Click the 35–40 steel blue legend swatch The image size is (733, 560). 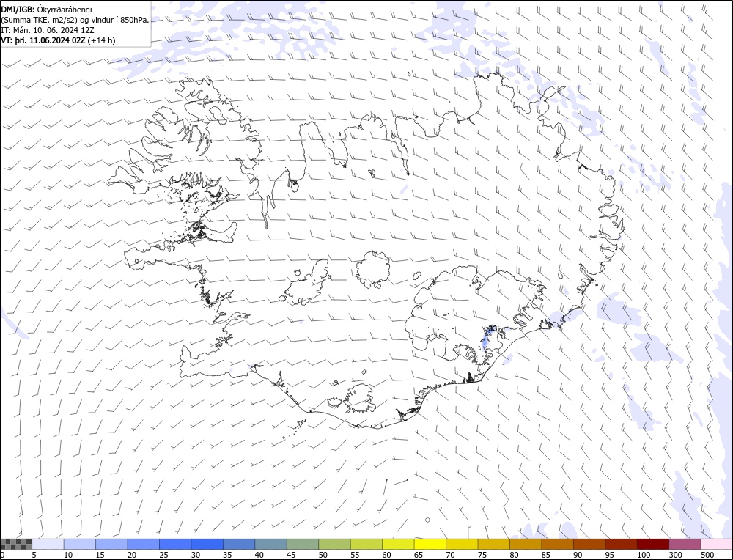point(239,544)
